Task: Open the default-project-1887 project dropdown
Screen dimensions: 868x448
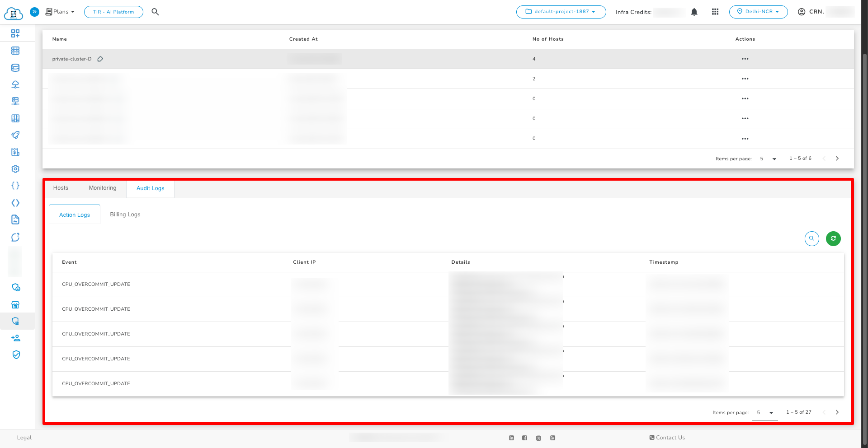Action: pos(561,12)
